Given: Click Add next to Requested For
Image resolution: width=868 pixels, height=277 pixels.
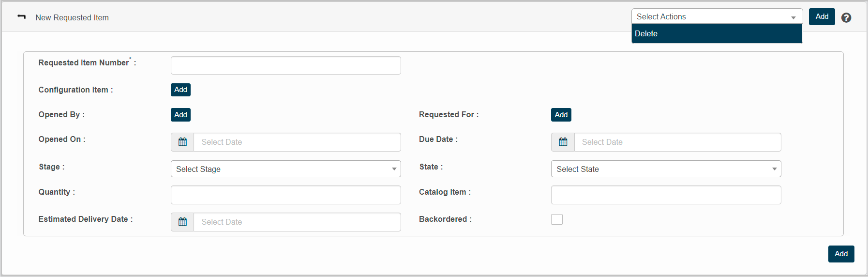Looking at the screenshot, I should click(561, 115).
